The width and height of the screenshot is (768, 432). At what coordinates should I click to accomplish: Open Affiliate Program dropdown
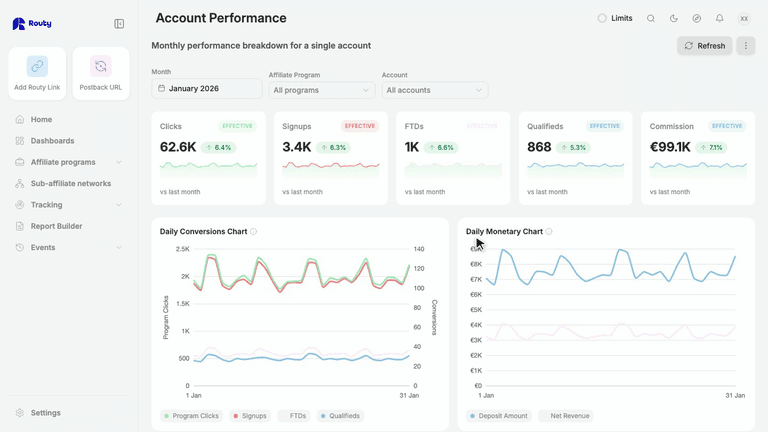[x=322, y=90]
